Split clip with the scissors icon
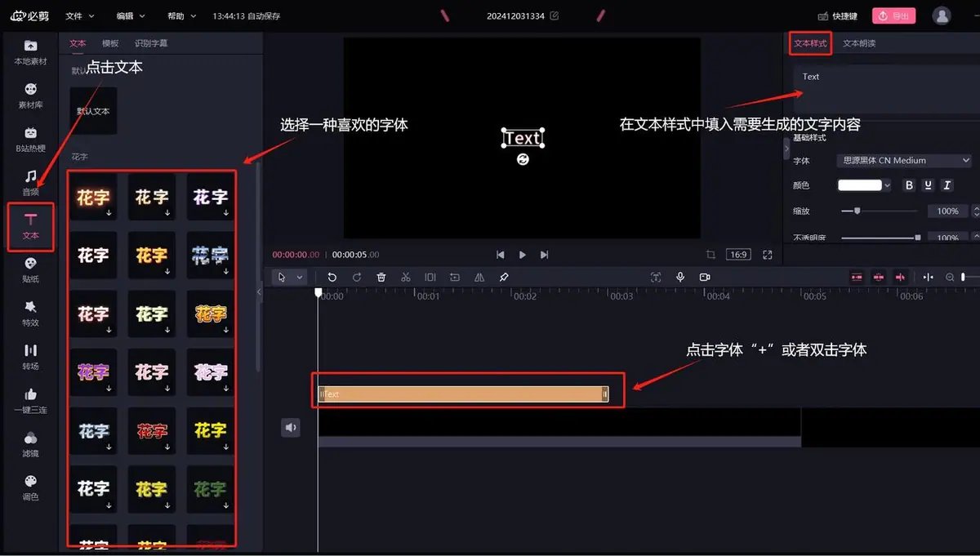980x556 pixels. pyautogui.click(x=406, y=278)
